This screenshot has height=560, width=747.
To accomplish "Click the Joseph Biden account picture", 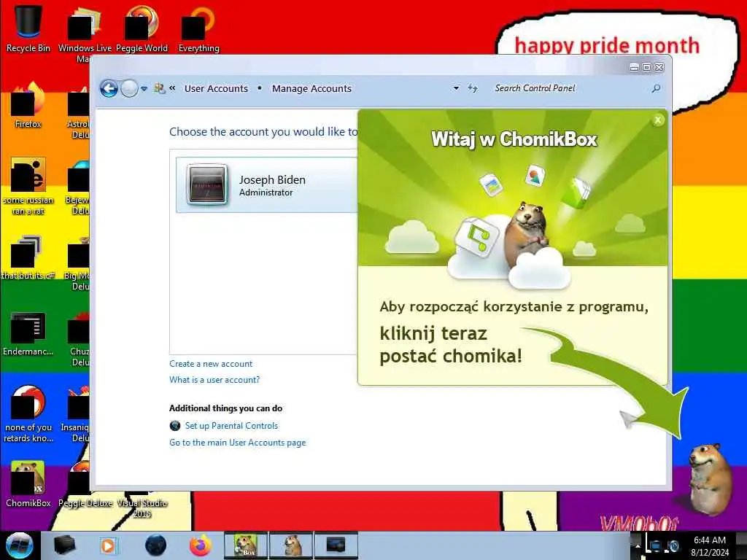I will click(x=206, y=184).
